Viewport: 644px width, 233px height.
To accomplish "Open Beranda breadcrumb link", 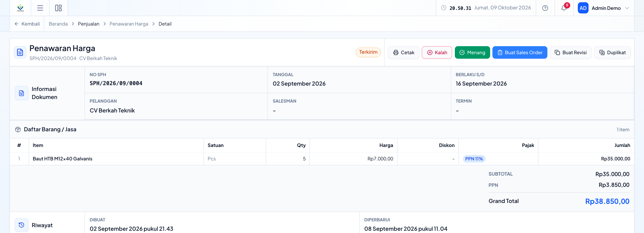I will (58, 24).
